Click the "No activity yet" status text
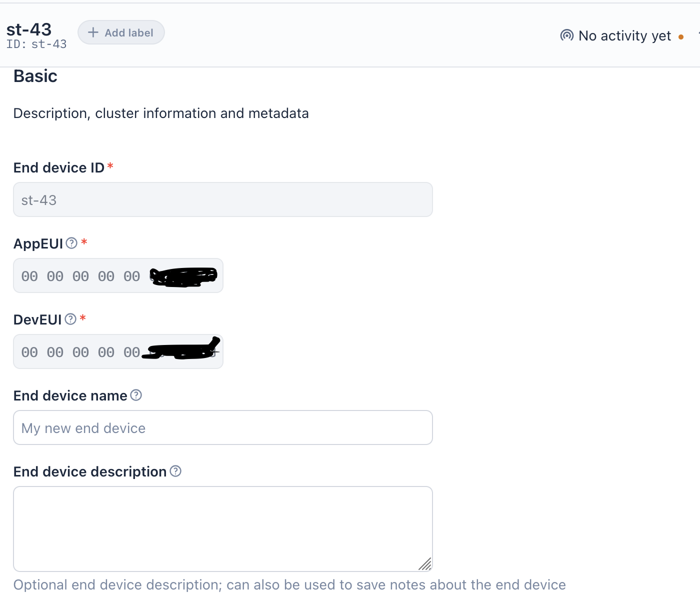 coord(624,36)
